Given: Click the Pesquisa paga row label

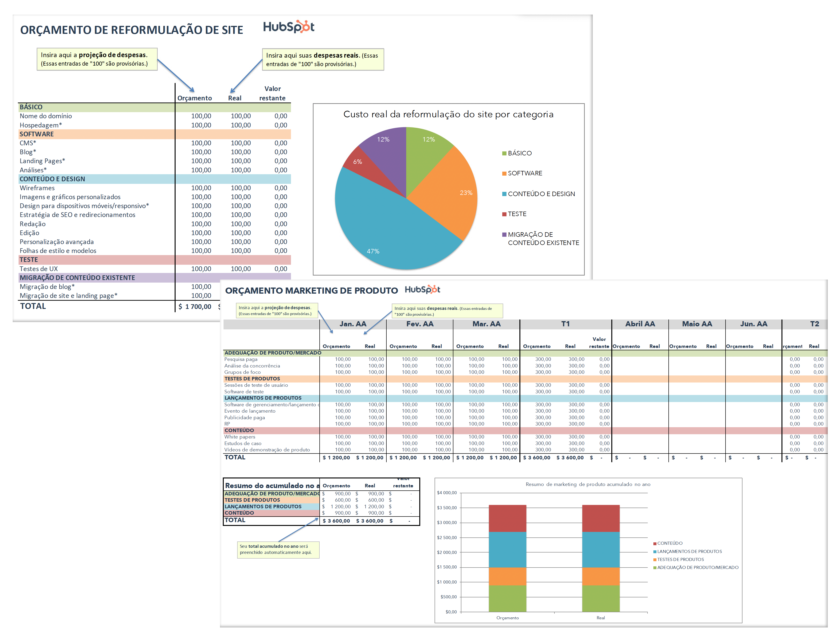Looking at the screenshot, I should pos(241,359).
